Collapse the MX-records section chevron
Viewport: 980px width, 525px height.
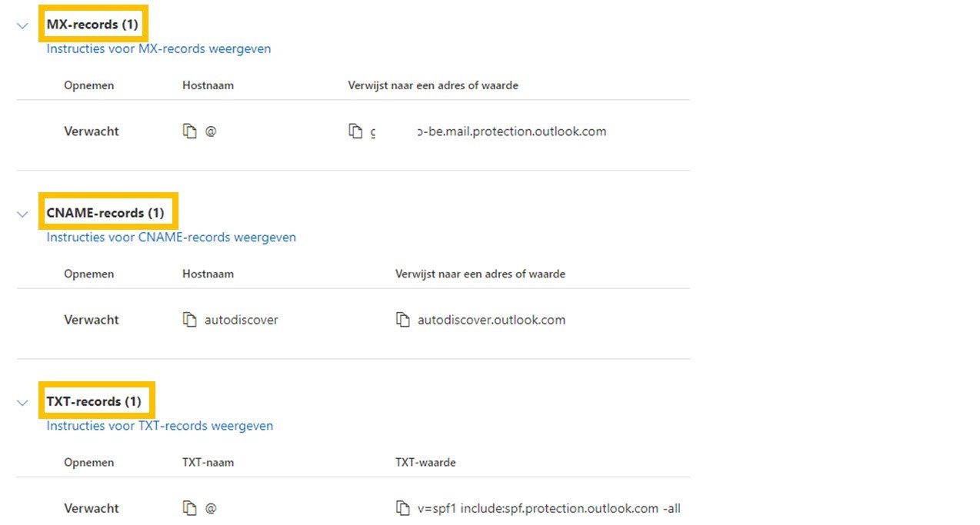coord(22,26)
